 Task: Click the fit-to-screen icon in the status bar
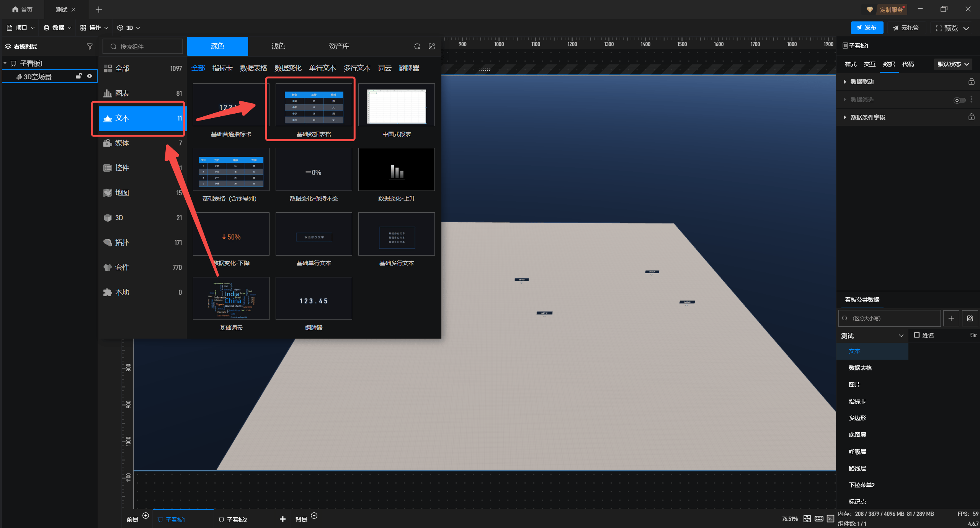[x=807, y=518]
